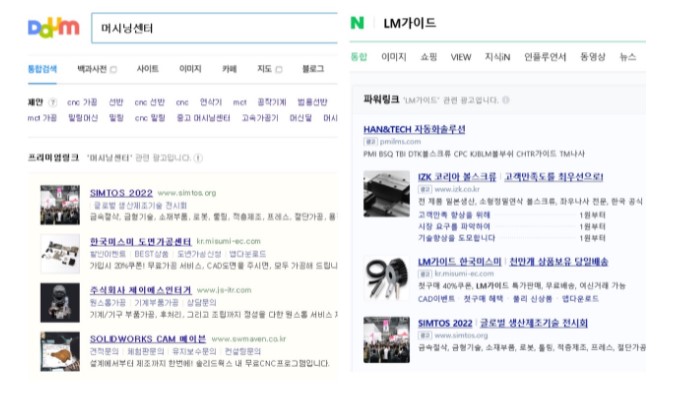Image resolution: width=676 pixels, height=394 pixels.
Task: Switch to the Naver 쇼핑 tab
Action: pos(429,57)
